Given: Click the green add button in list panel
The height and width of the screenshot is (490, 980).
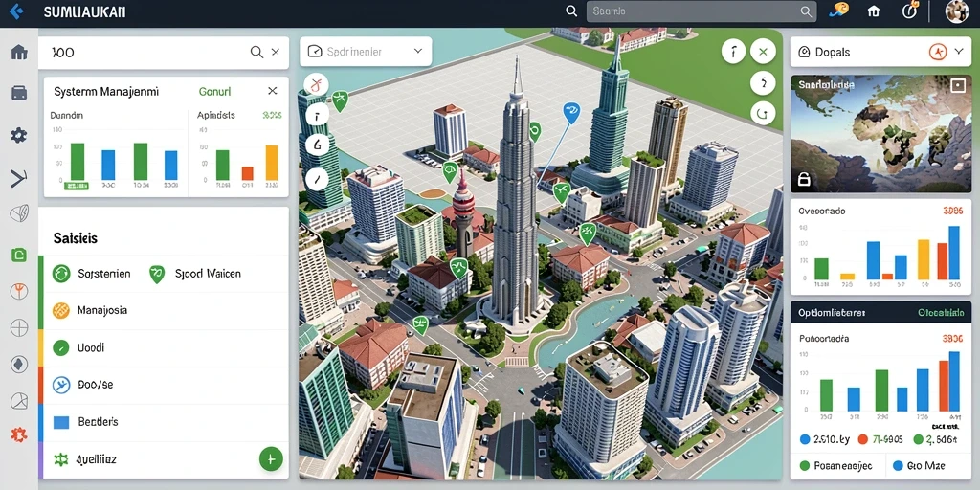Looking at the screenshot, I should [271, 459].
